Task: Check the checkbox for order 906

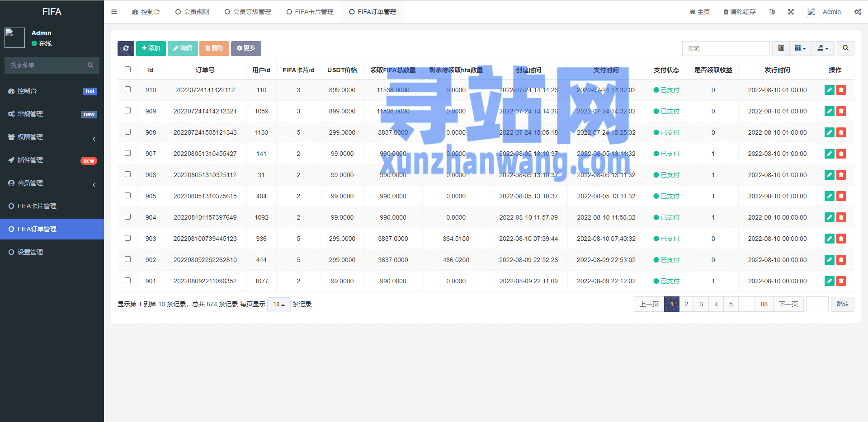Action: [x=127, y=174]
